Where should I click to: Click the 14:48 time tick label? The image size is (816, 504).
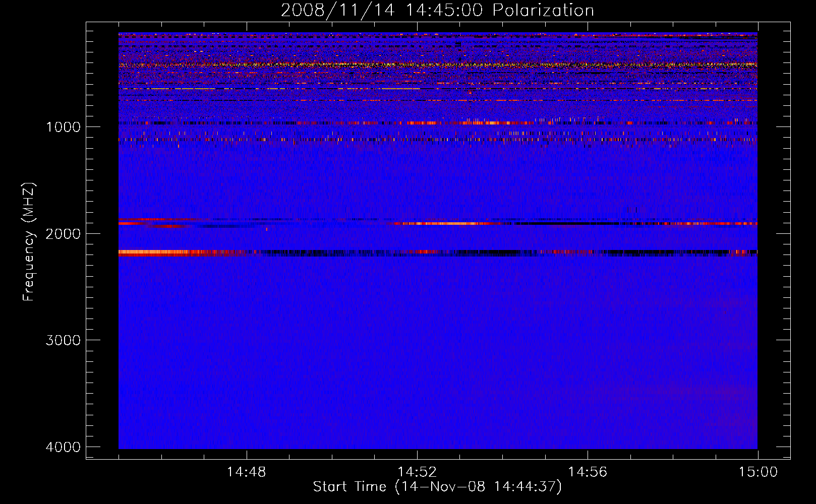246,472
